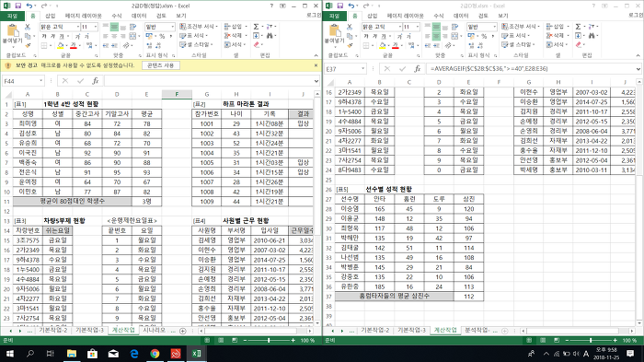
Task: Open Paste (붙여넣기) in the left Excel window
Action: 12,35
